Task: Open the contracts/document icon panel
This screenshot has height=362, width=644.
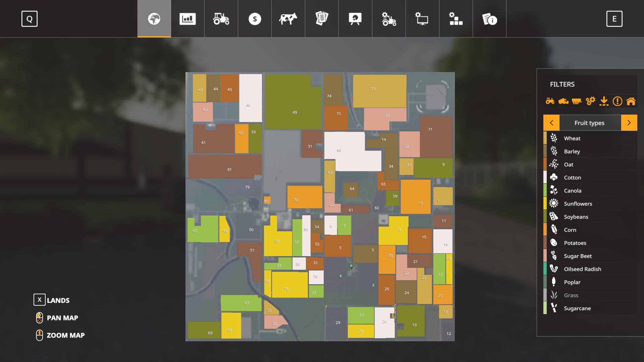Action: 322,18
